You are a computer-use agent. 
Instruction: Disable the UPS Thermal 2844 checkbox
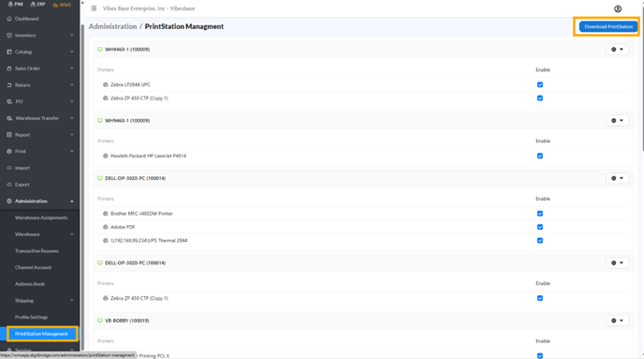[540, 241]
